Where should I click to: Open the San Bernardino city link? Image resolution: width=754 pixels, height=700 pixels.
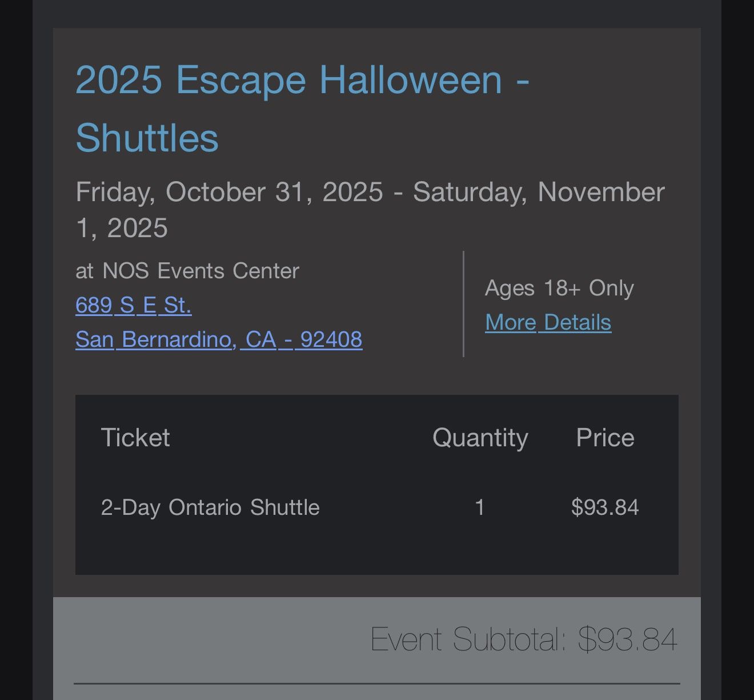pos(153,339)
